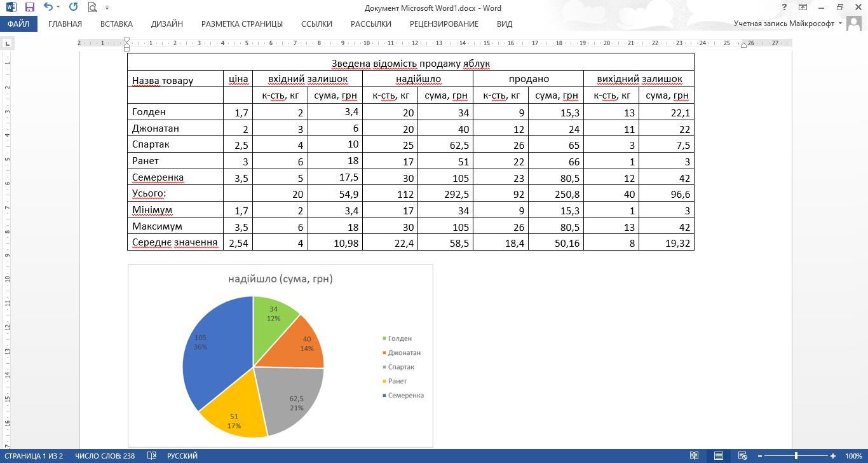Click the Word Help question mark icon
This screenshot has height=463, width=868.
coord(784,8)
